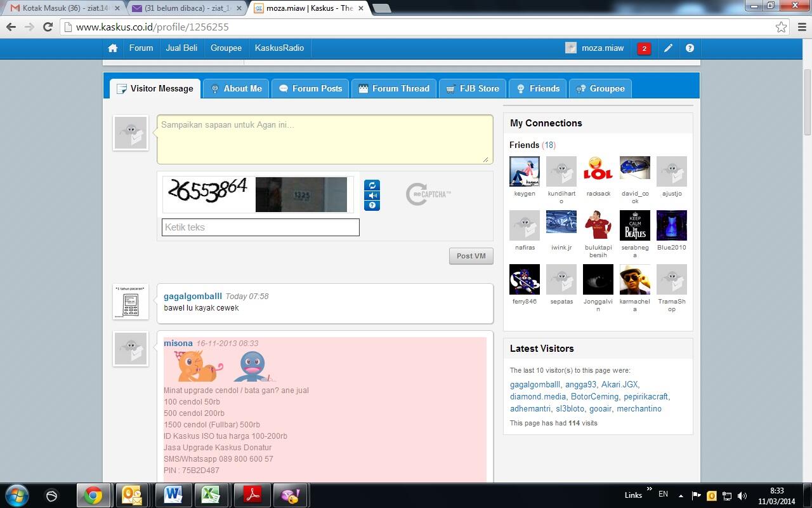The image size is (812, 508).
Task: Open moza.miaw username in navbar
Action: point(603,48)
